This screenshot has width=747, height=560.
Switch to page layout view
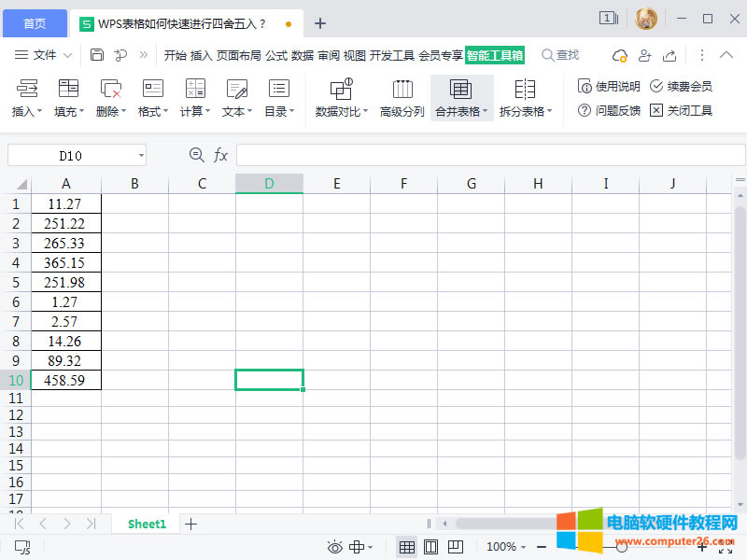pos(430,546)
